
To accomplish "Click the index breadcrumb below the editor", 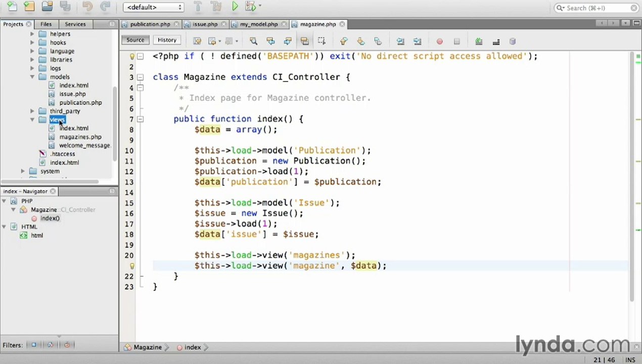I will point(193,347).
